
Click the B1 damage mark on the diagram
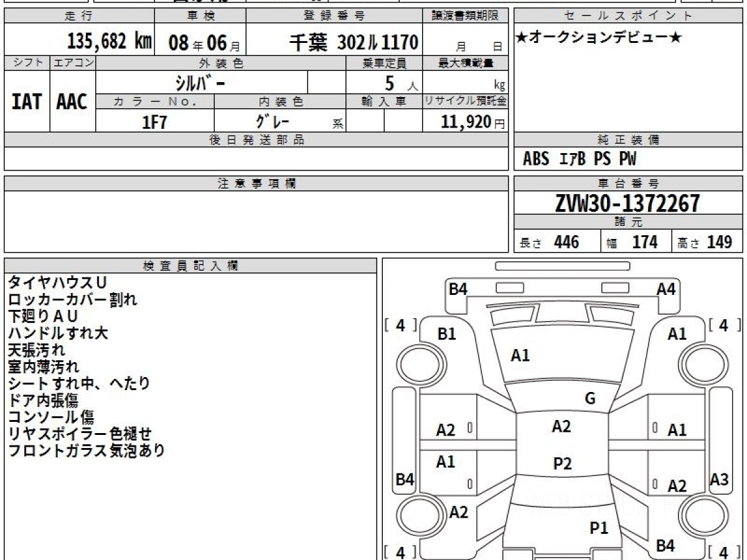(x=446, y=334)
